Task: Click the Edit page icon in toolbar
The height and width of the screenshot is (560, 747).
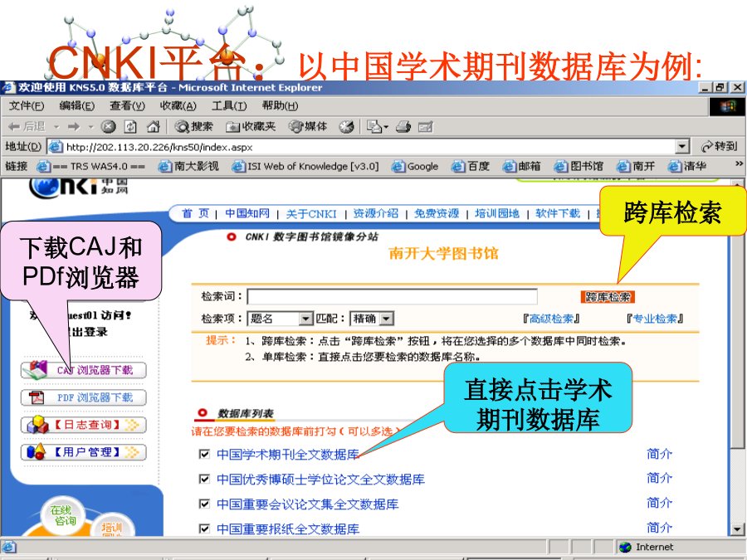Action: coord(426,127)
